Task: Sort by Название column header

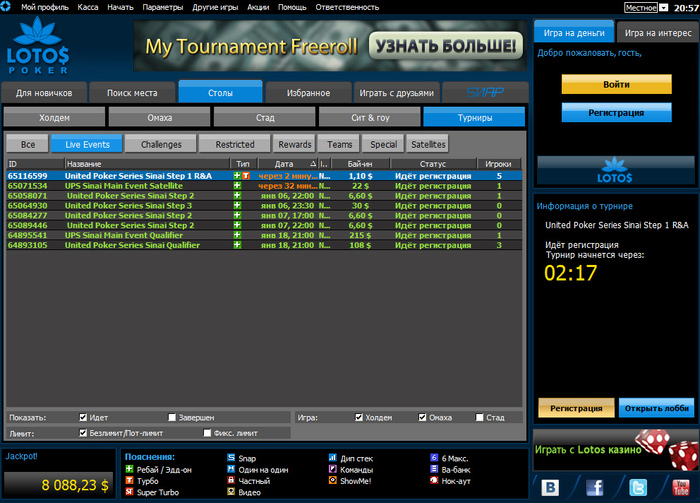Action: 147,164
